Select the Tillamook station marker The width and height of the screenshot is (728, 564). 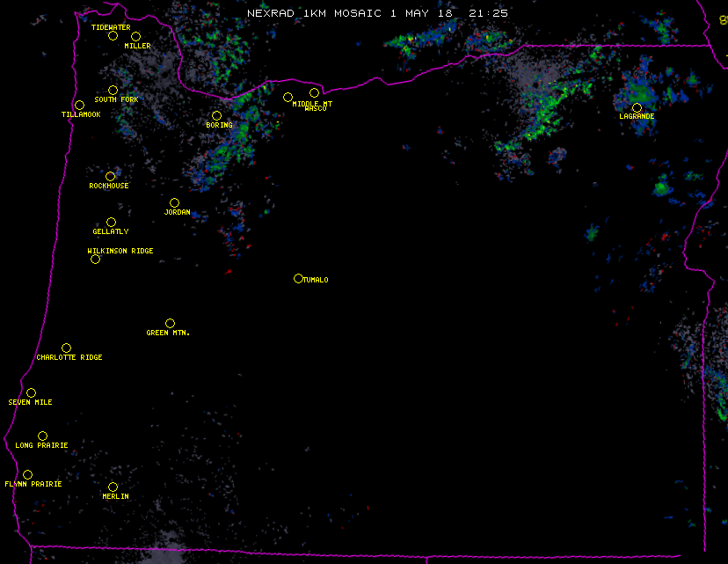[x=79, y=106]
